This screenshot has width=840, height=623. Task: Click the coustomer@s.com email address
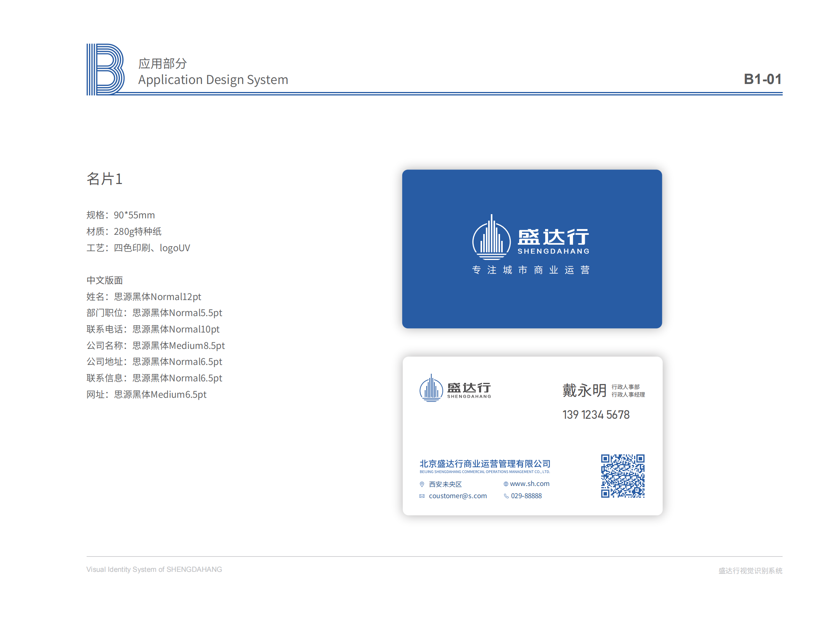tap(458, 496)
